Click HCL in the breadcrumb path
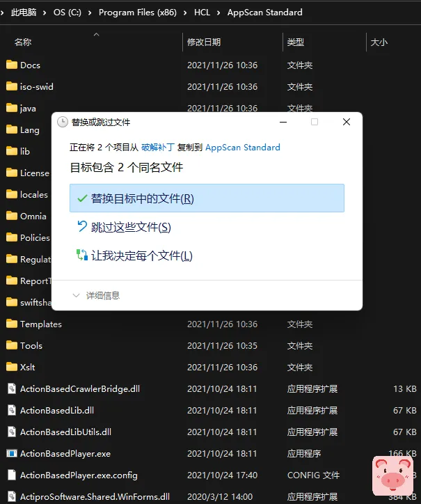Image resolution: width=421 pixels, height=504 pixels. tap(202, 13)
